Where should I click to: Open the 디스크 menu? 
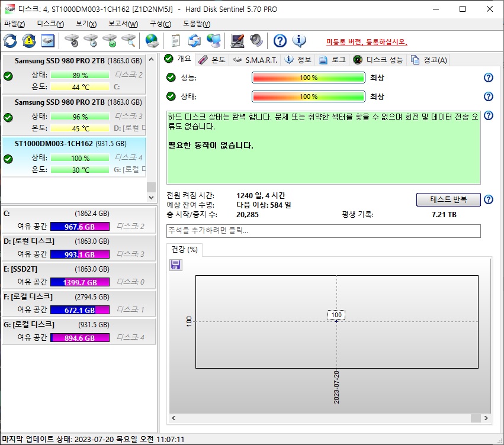(x=50, y=24)
